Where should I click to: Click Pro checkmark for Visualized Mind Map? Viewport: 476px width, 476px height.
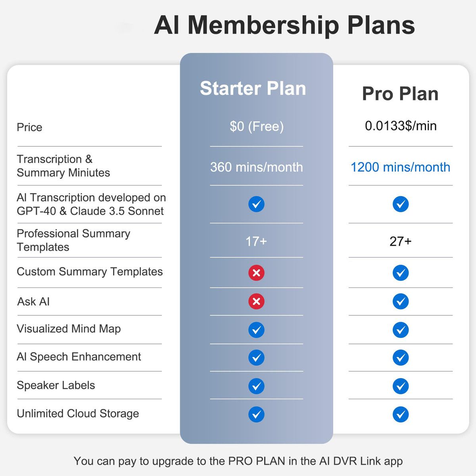point(401,330)
